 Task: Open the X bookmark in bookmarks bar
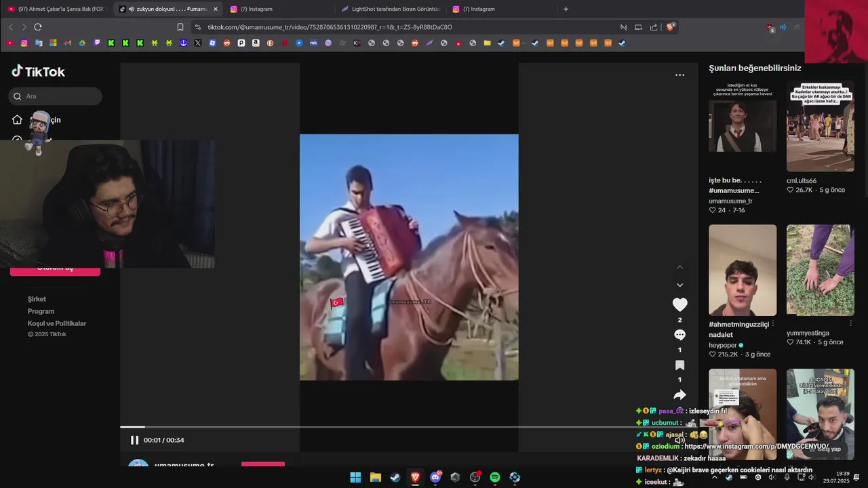(198, 43)
